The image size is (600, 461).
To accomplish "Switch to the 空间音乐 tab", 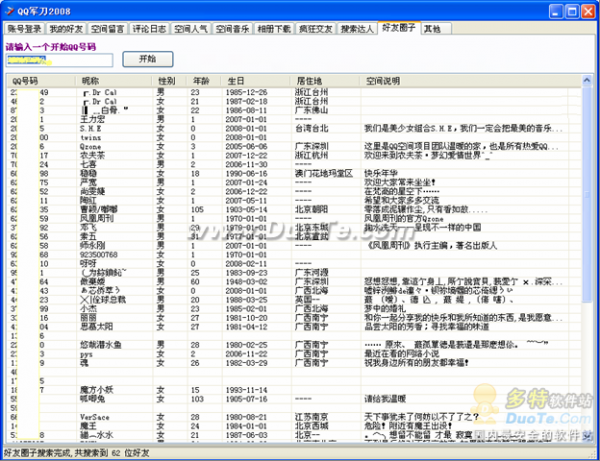I will (x=233, y=29).
